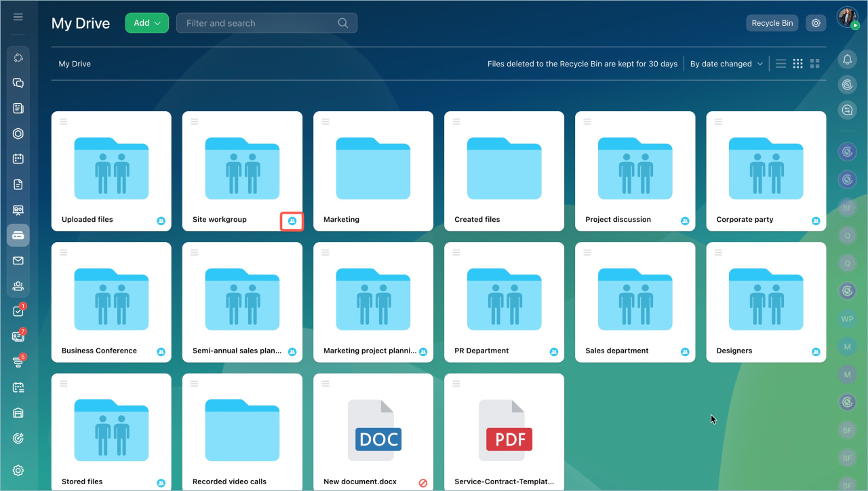Open the user profile avatar
868x491 pixels.
click(x=847, y=17)
